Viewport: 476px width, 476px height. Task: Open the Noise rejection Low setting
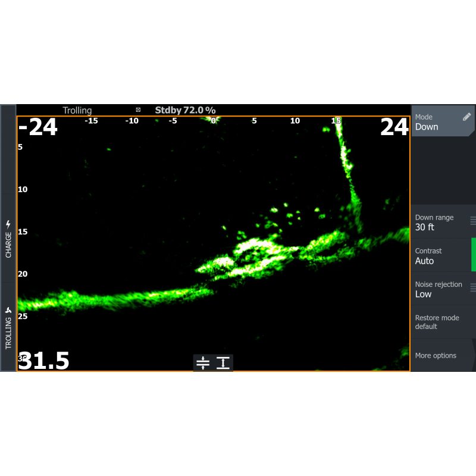tap(440, 289)
